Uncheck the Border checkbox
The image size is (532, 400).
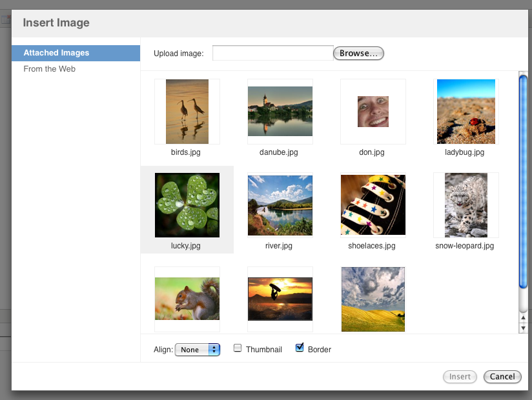(x=300, y=348)
